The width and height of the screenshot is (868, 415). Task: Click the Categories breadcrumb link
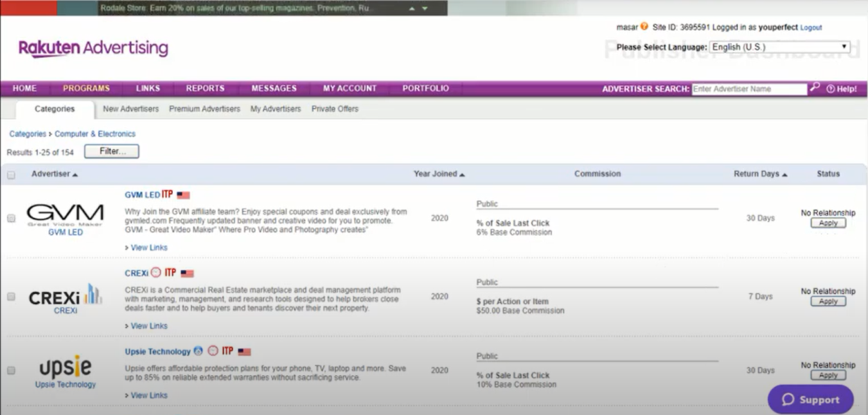pos(28,134)
